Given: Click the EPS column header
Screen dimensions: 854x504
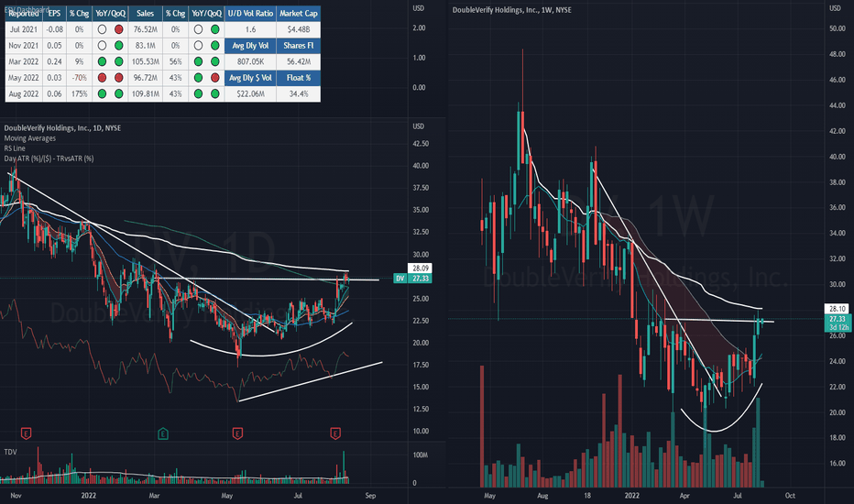Looking at the screenshot, I should pos(54,13).
